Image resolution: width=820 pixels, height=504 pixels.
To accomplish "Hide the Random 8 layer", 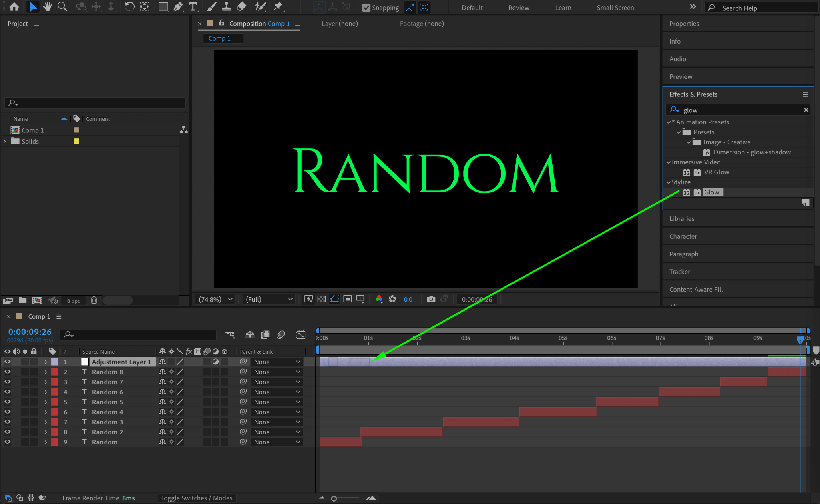I will [x=7, y=372].
